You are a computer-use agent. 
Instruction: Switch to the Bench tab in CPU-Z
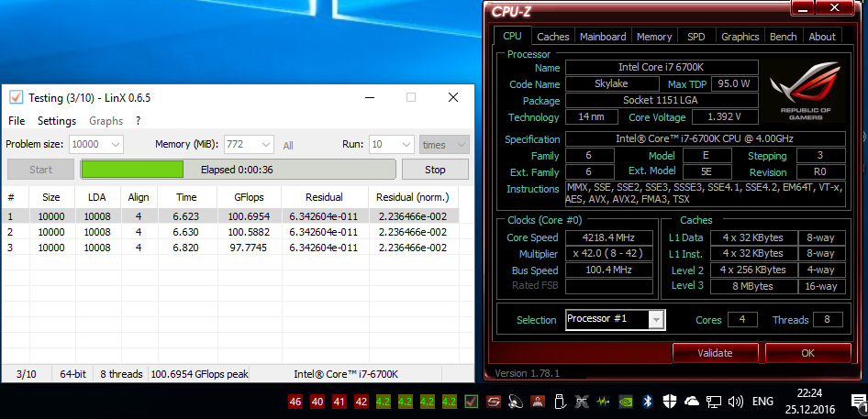pyautogui.click(x=784, y=37)
